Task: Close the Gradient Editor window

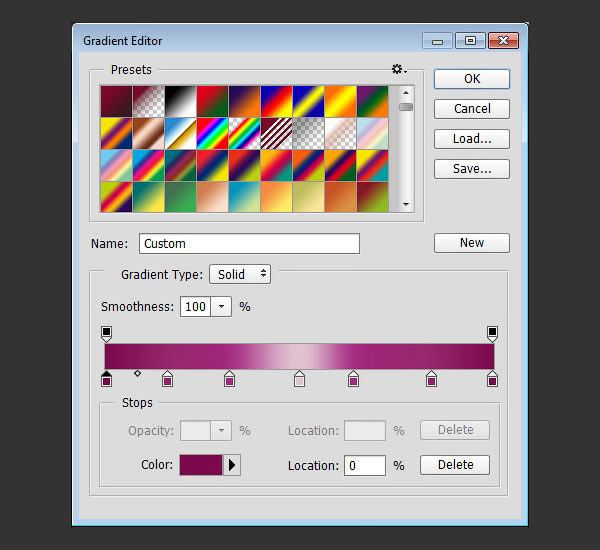Action: coord(503,41)
